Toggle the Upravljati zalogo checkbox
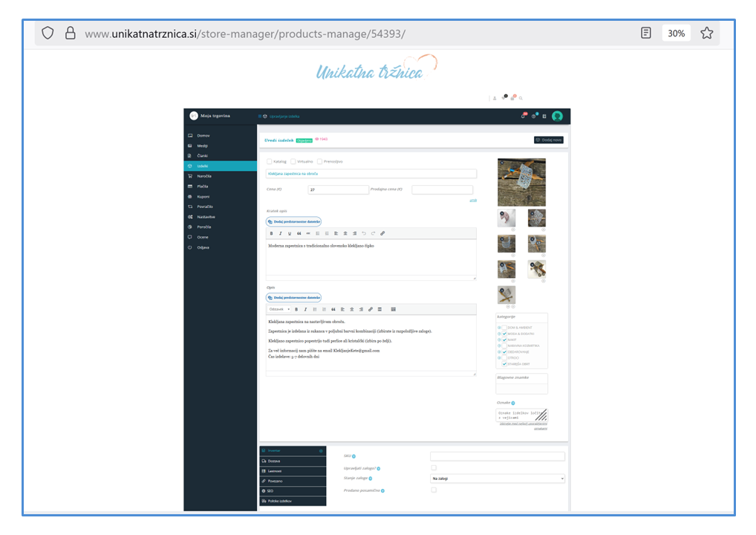 [434, 467]
